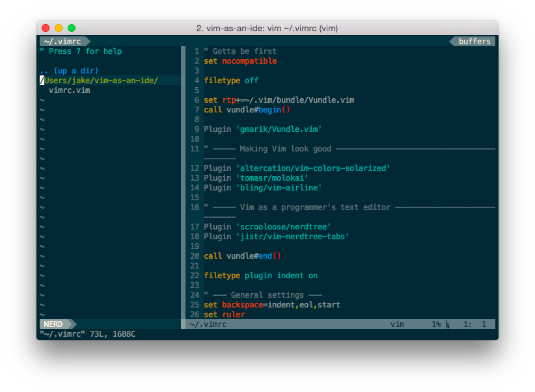The width and height of the screenshot is (535, 392).
Task: Click the 1% position indicator in the status line
Action: (436, 324)
